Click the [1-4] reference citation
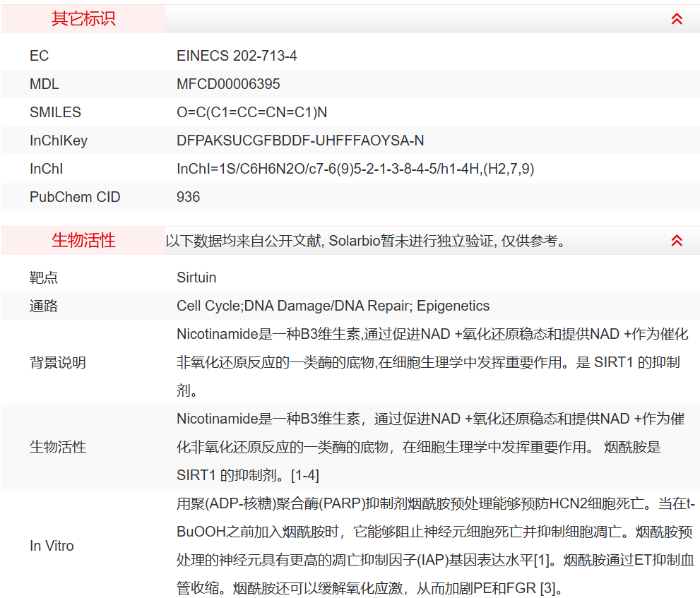Image resolution: width=700 pixels, height=598 pixels. pyautogui.click(x=304, y=475)
